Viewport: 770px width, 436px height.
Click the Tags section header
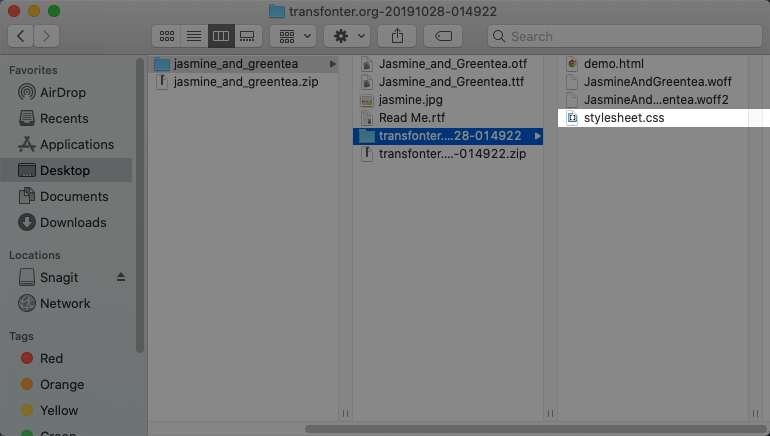point(21,336)
